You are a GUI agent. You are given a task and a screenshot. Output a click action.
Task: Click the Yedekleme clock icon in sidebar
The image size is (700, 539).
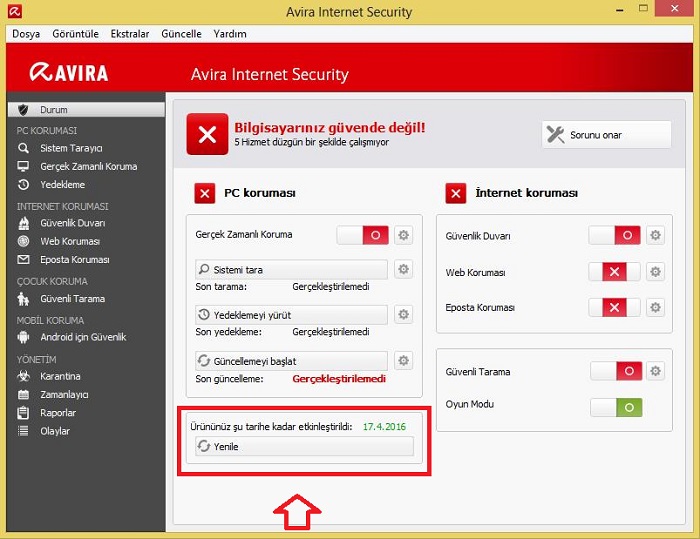tap(23, 184)
